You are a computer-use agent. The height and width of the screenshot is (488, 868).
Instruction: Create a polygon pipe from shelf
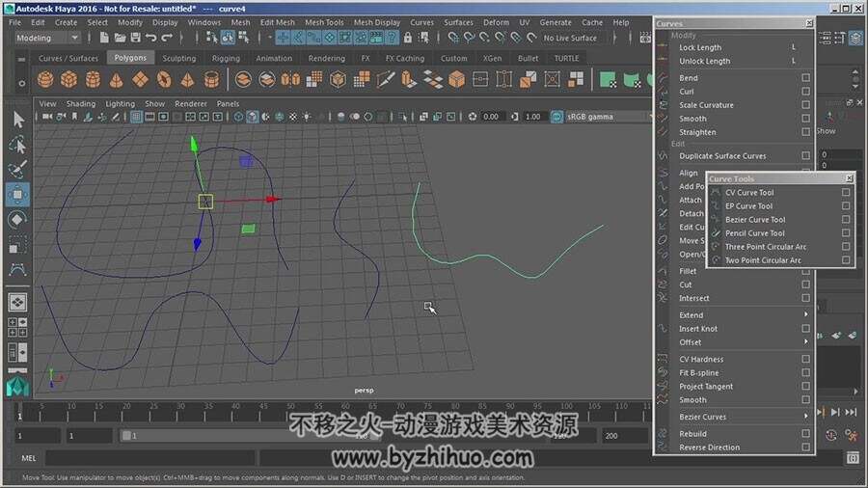pos(211,80)
